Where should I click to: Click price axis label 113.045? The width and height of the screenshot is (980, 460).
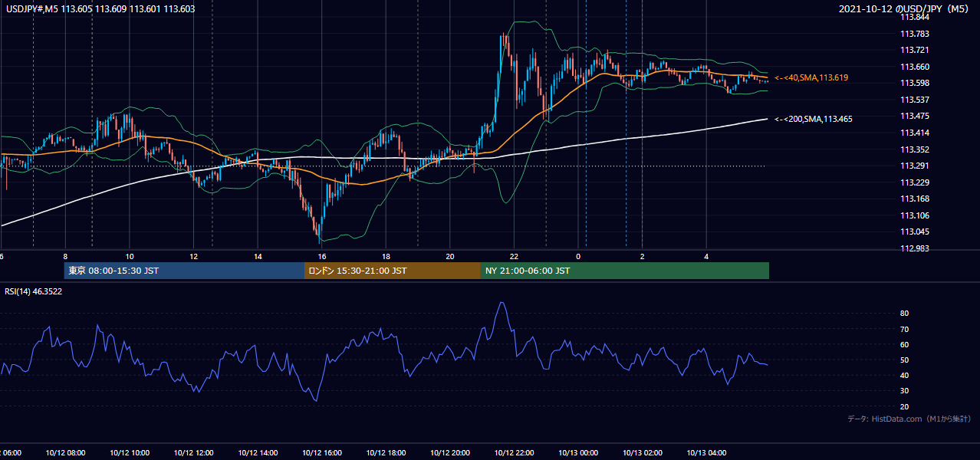(x=915, y=232)
